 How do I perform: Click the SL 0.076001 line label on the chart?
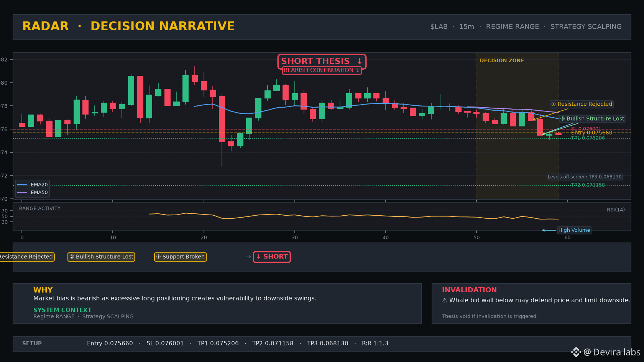586,129
